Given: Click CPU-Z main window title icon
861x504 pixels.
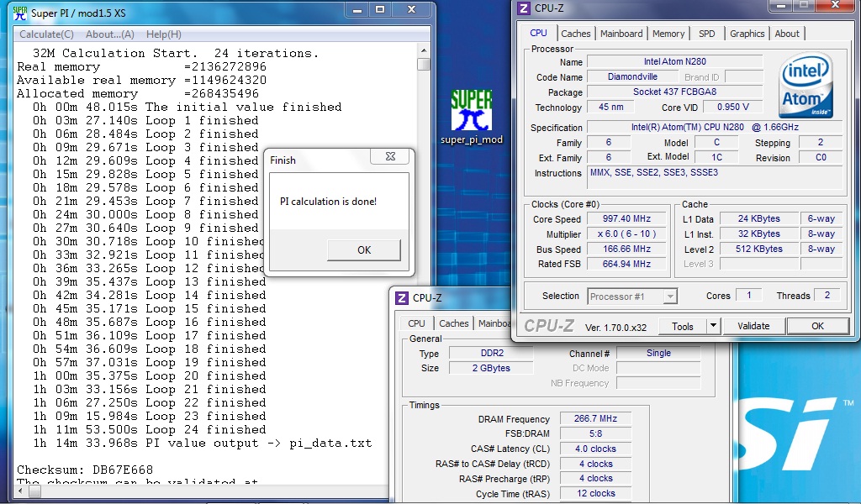Looking at the screenshot, I should [x=525, y=8].
